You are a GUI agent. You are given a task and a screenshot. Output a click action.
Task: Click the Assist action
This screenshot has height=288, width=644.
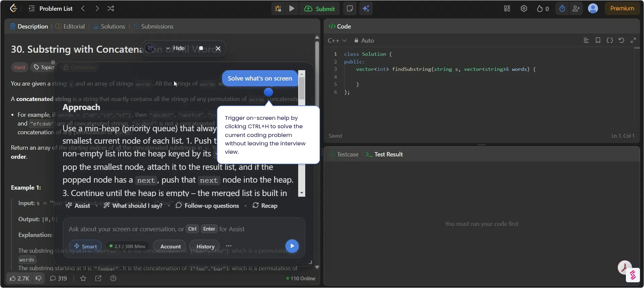click(x=78, y=205)
